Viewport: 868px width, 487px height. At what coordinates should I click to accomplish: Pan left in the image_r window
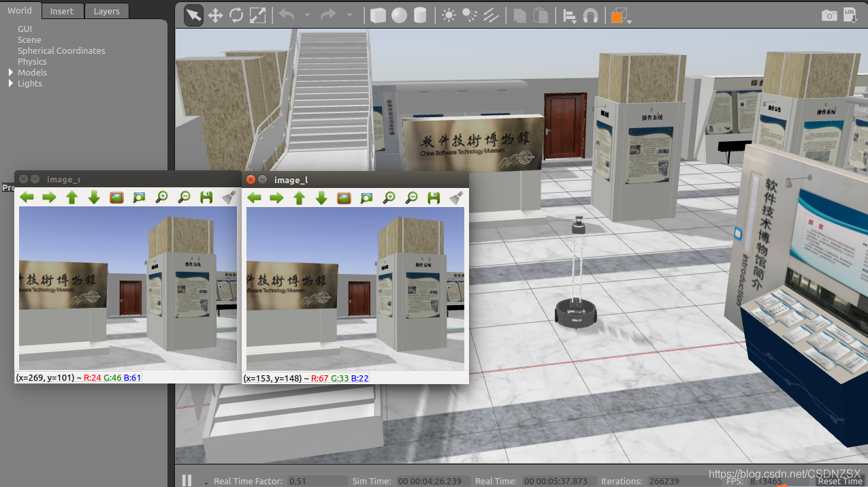point(27,198)
